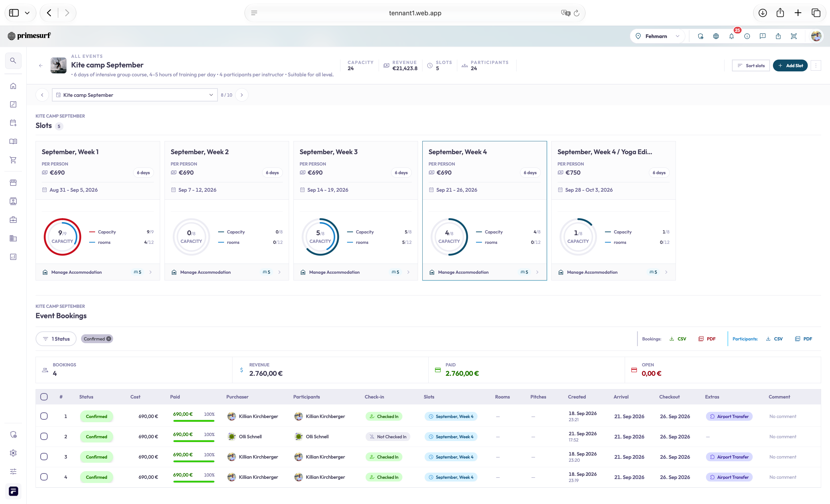Open the search icon in the sidebar

coord(13,61)
